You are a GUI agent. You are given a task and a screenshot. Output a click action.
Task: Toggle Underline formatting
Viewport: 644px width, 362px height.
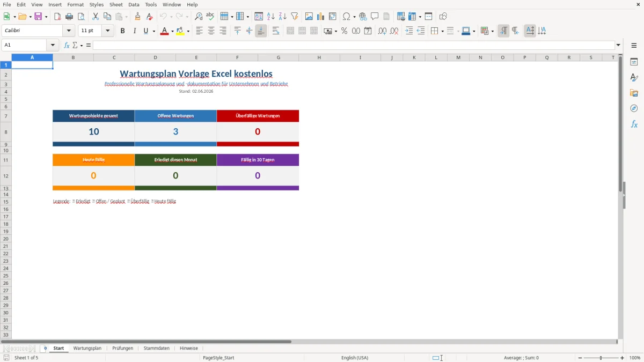coord(145,31)
